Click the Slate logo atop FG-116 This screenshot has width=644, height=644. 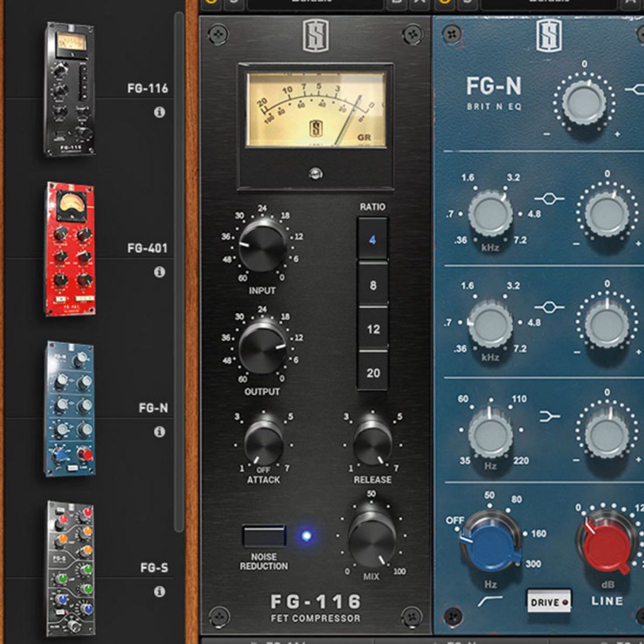315,35
